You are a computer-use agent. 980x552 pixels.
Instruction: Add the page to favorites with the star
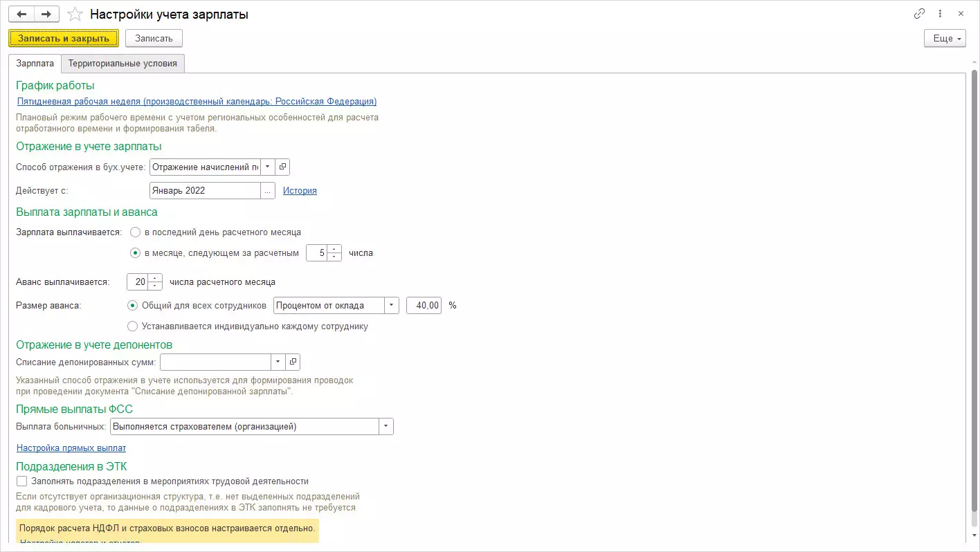pos(75,15)
